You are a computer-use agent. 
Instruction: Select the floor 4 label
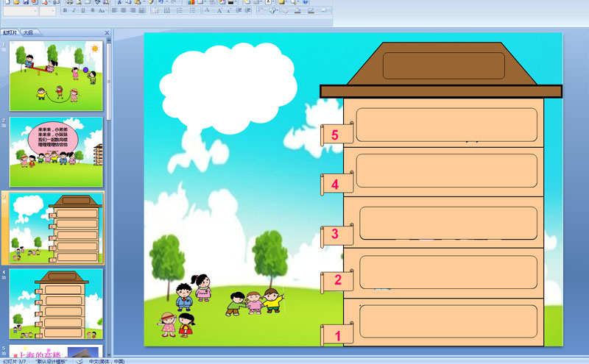click(337, 184)
